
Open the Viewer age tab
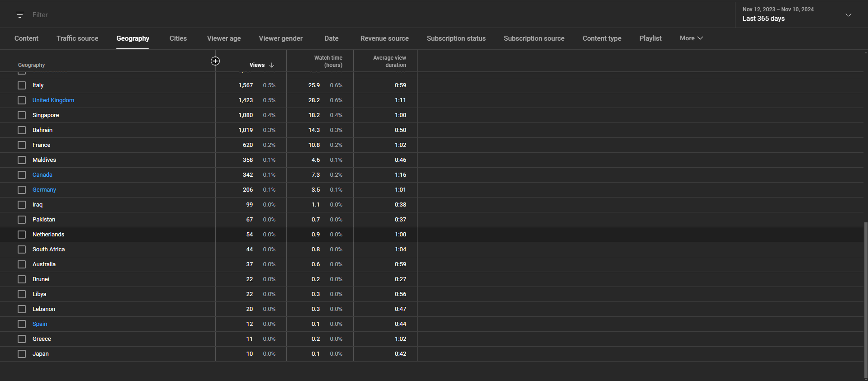(x=223, y=38)
